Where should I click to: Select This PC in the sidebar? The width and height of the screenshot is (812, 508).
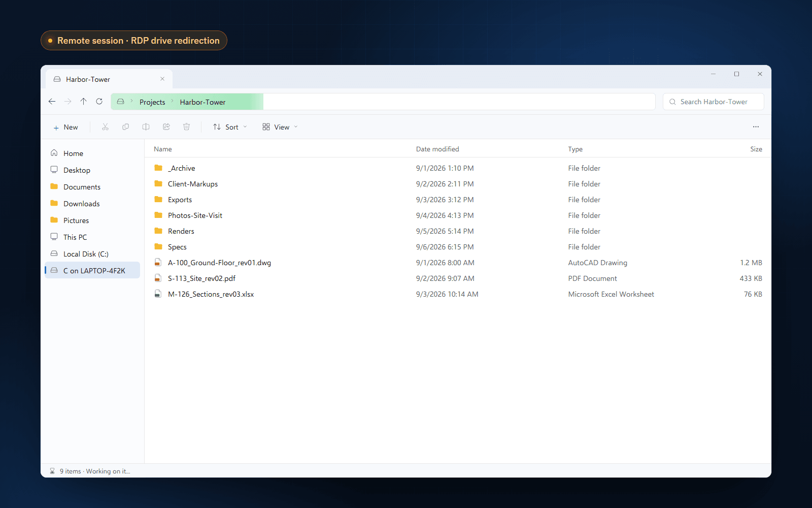point(92,237)
